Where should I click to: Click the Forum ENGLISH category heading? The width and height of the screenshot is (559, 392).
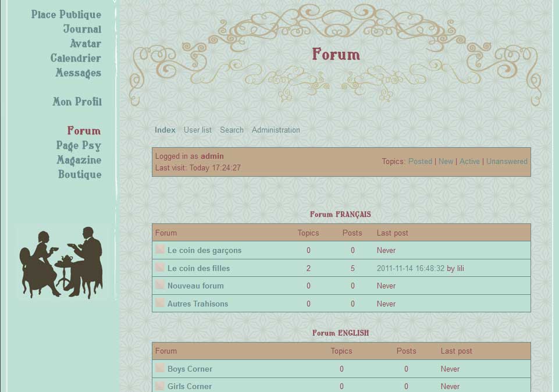(x=340, y=333)
